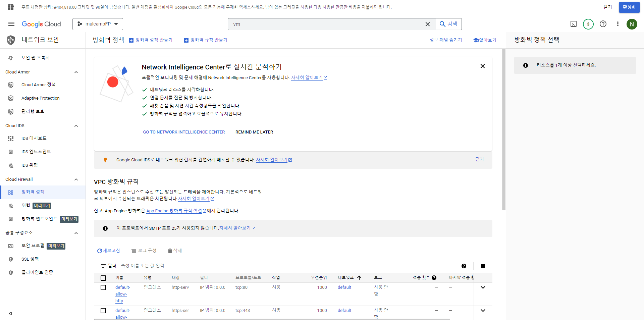Click Create firewall policy button
Viewport: 644px width, 320px height.
(151, 40)
